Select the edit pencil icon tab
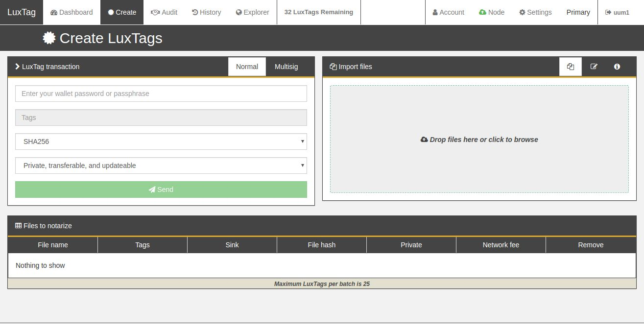Screen dimensions: 644x332 tap(594, 67)
